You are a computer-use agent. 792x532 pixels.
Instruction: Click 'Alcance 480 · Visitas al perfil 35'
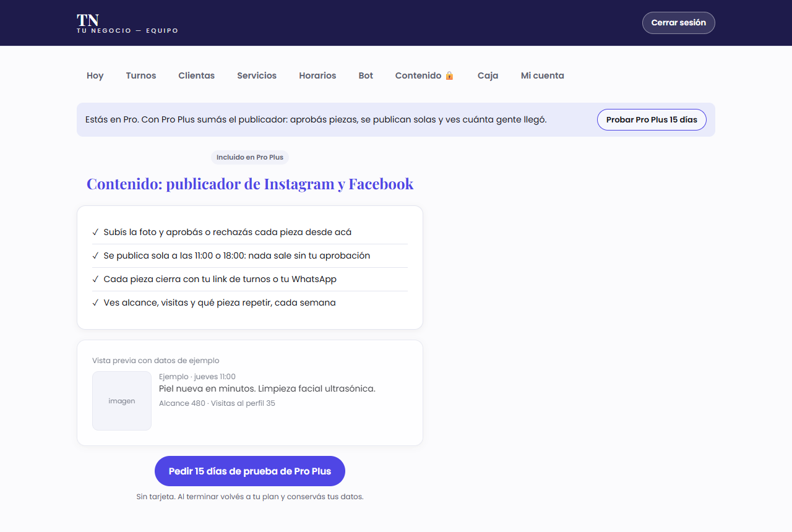pos(217,403)
